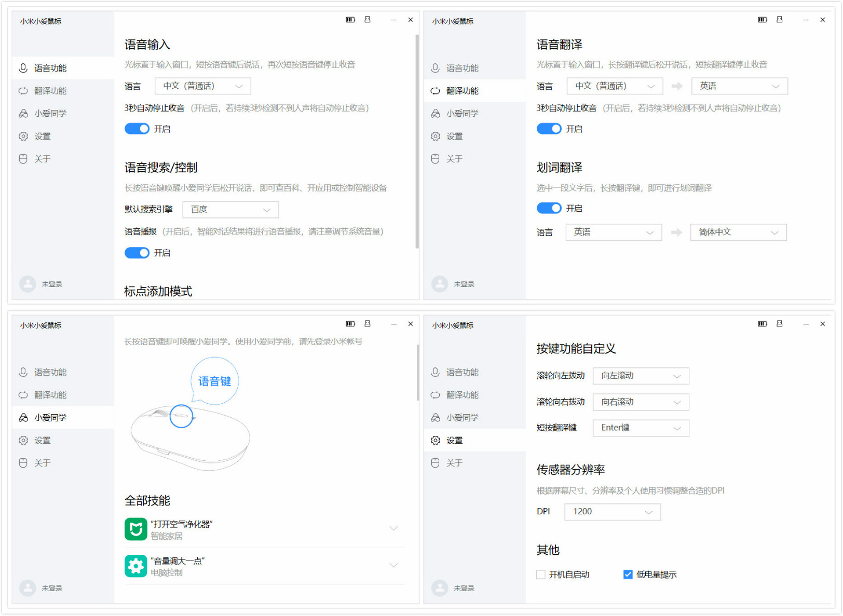Click settings gear icon in bottom-left window sidebar
This screenshot has width=843, height=616.
pos(23,440)
